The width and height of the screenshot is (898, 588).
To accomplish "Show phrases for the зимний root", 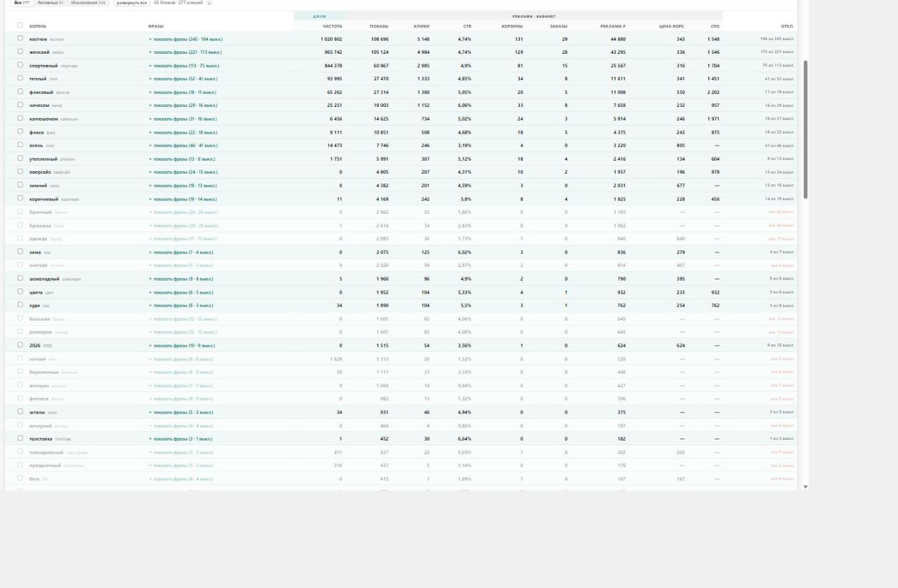I will click(x=183, y=186).
